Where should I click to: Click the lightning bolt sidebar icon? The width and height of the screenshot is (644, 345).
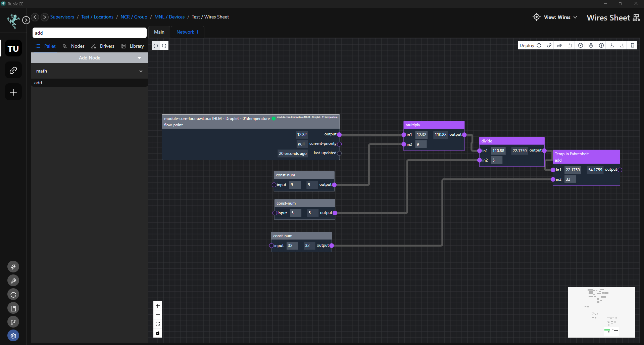tap(13, 267)
